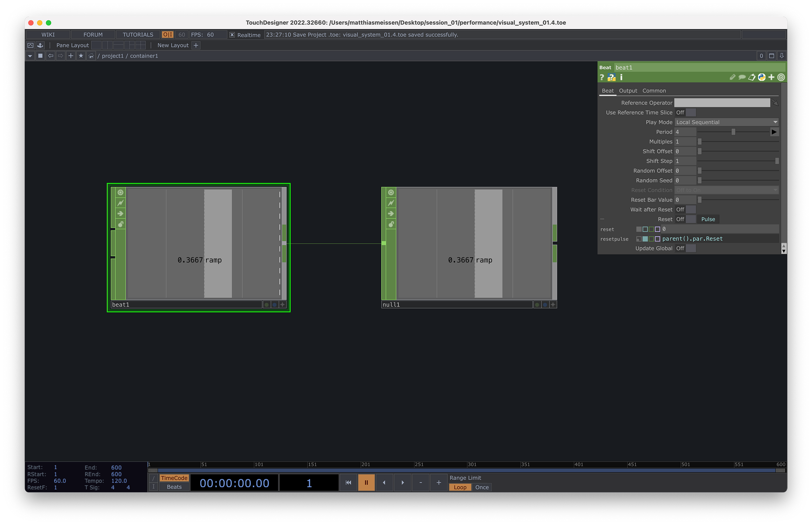The width and height of the screenshot is (812, 525).
Task: Click the operator info 'i' icon
Action: [621, 77]
